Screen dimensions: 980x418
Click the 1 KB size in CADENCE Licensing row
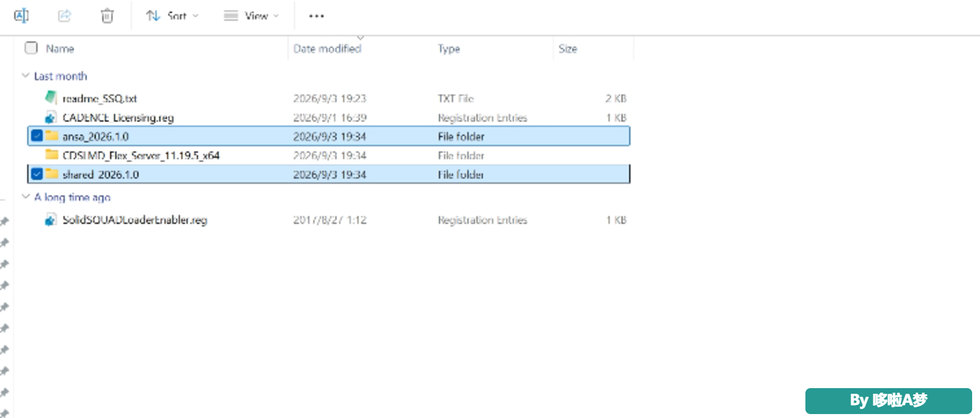click(x=616, y=118)
